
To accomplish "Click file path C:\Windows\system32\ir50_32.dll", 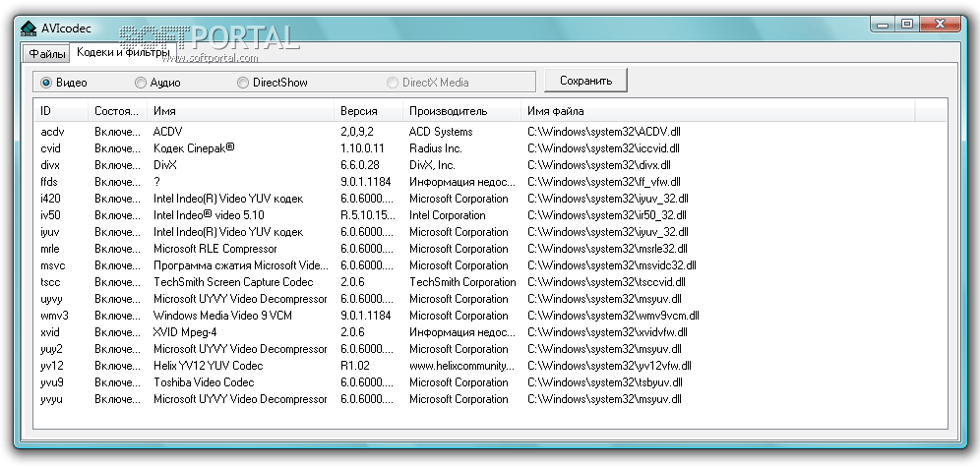I will (607, 215).
